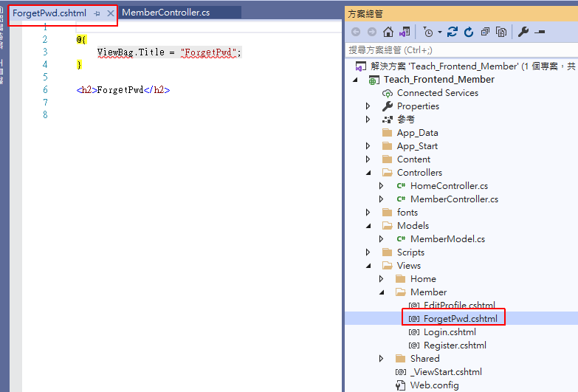Select MemberModel.cs under Models
578x392 pixels.
click(447, 239)
